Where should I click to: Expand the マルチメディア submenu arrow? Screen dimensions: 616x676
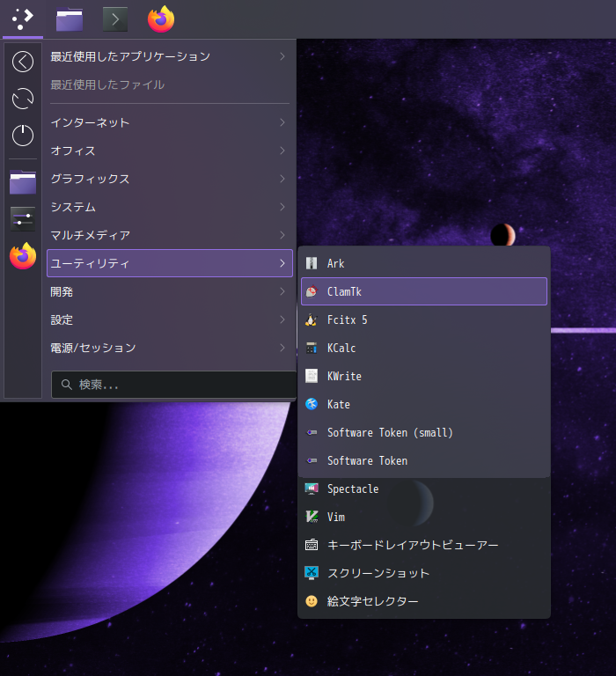click(x=282, y=235)
